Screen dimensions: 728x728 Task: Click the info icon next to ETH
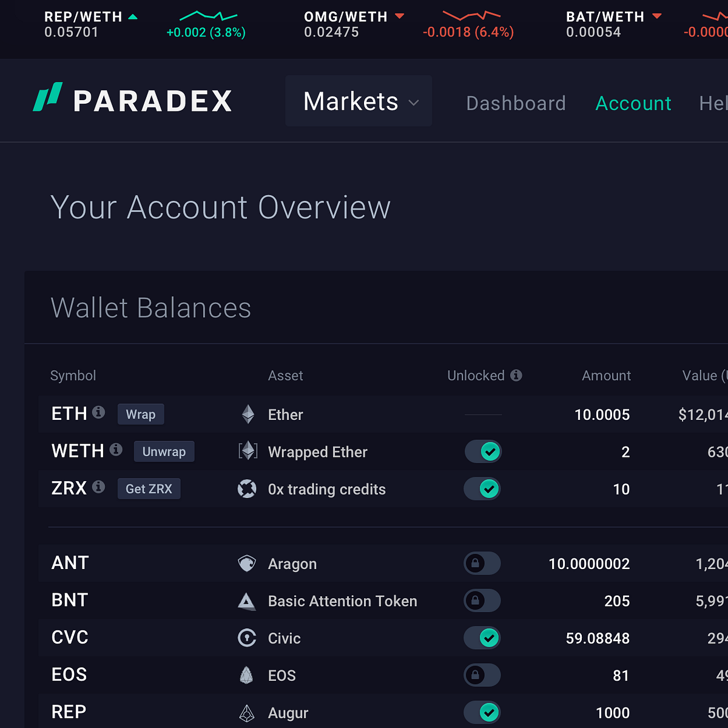pyautogui.click(x=98, y=413)
